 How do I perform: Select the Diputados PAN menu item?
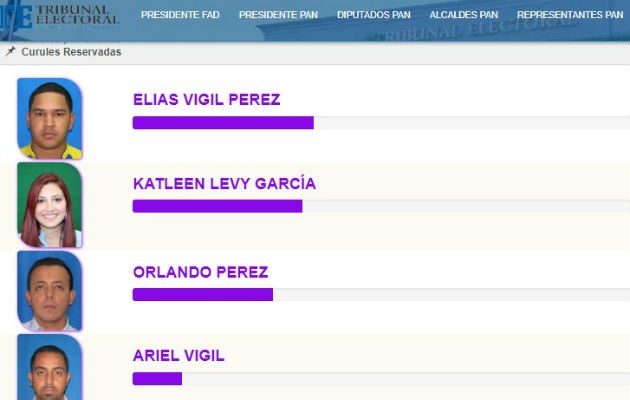[374, 15]
